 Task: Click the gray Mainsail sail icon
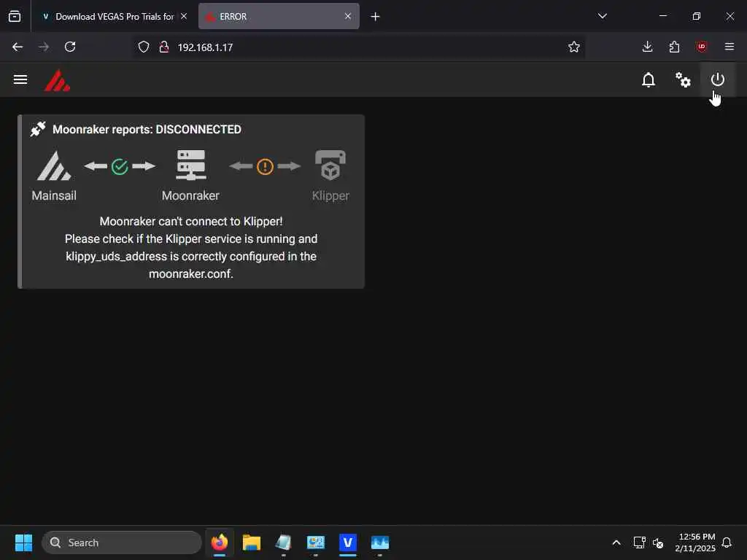(x=54, y=166)
